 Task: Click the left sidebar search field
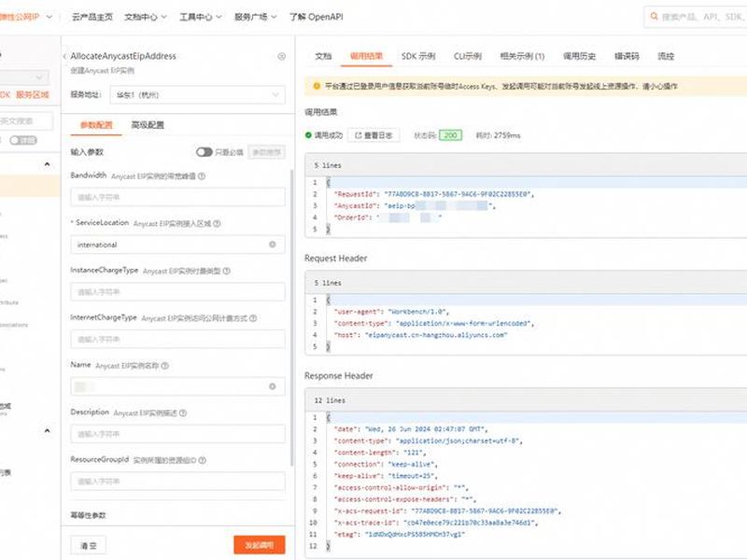[26, 121]
